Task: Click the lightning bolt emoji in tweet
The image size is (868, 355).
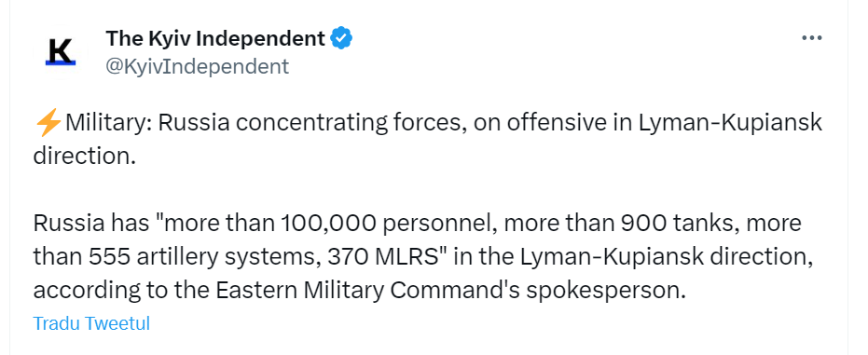Action: click(x=48, y=123)
